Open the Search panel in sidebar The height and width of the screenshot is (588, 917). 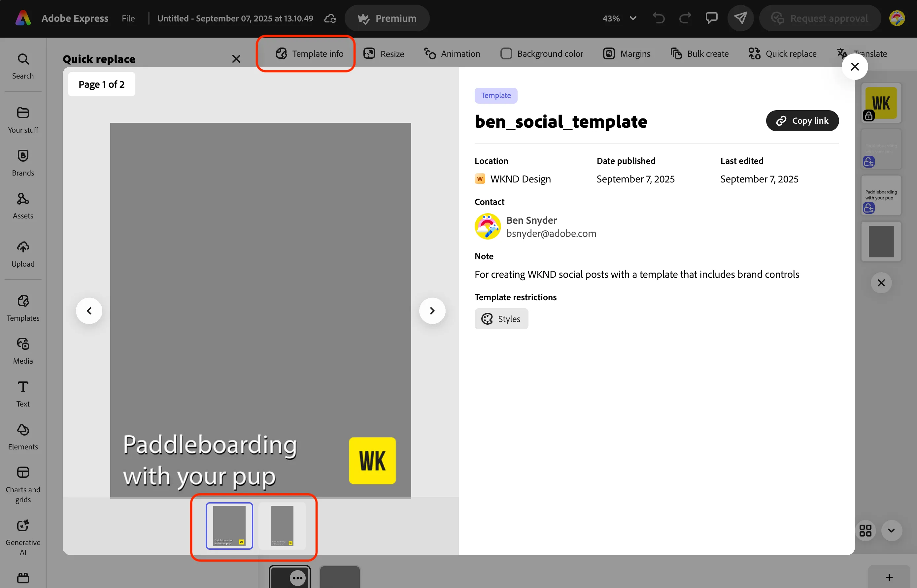tap(23, 66)
